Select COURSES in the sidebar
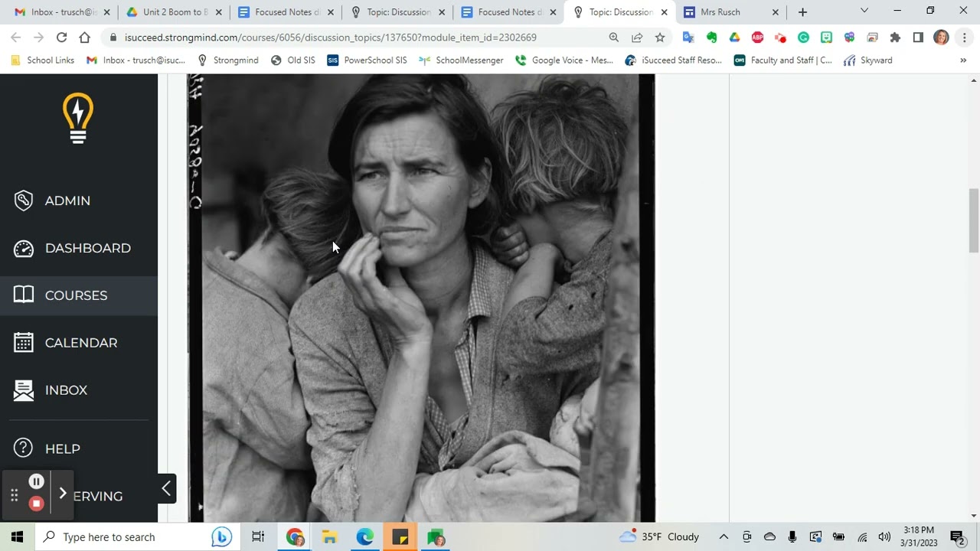The height and width of the screenshot is (551, 980). click(60, 295)
